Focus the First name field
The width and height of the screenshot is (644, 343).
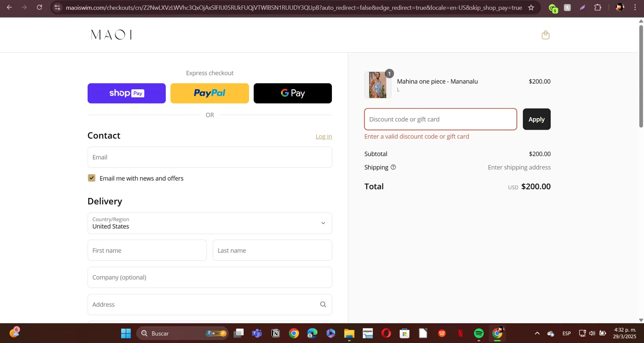coord(147,250)
